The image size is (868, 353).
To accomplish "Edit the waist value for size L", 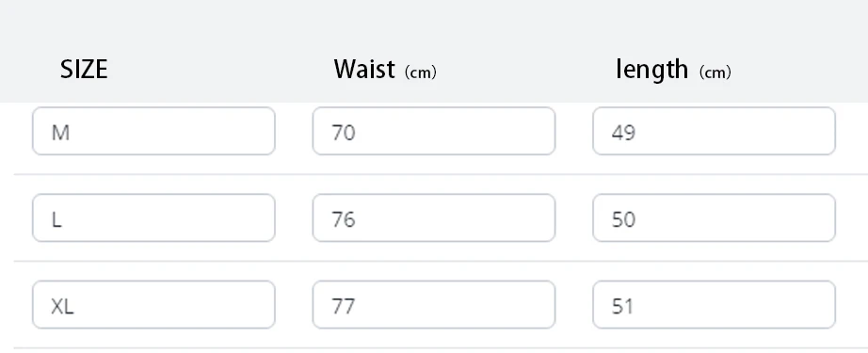I will point(433,218).
